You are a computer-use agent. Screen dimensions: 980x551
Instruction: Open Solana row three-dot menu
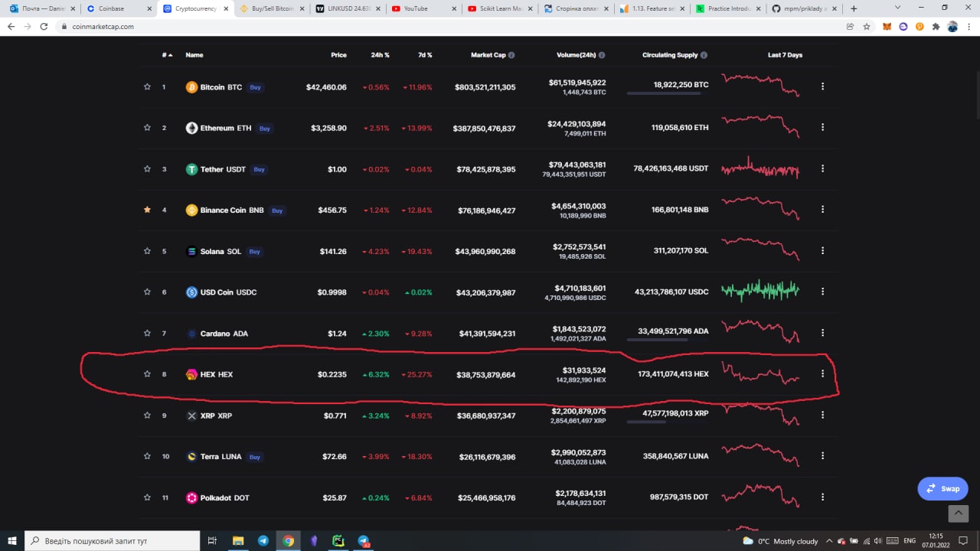coord(822,250)
